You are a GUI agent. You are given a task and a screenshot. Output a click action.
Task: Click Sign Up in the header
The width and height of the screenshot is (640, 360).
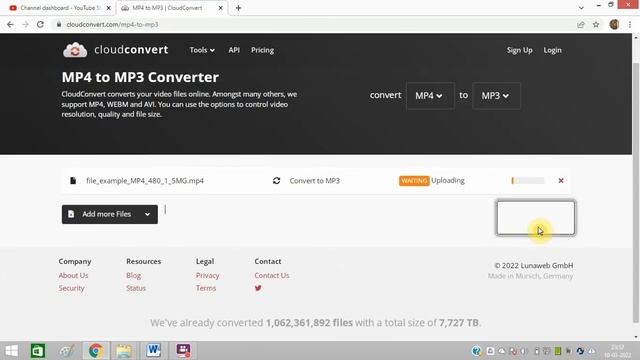(x=520, y=50)
